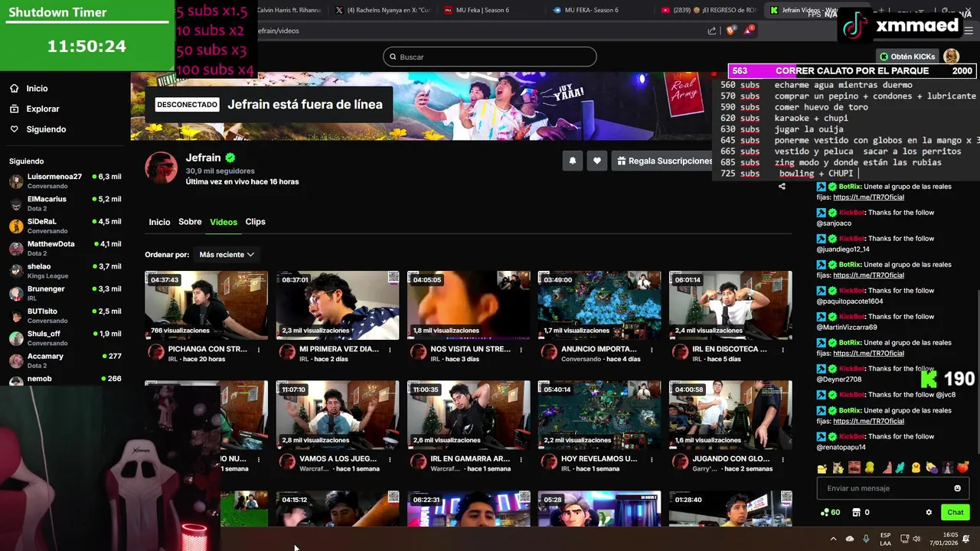980x551 pixels.
Task: Click the Jefrain avatar beside HOY REVELAMOS U...
Action: click(548, 461)
